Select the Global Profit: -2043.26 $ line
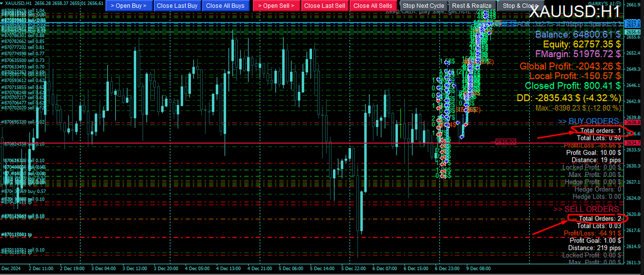This screenshot has height=275, width=644. coord(570,66)
